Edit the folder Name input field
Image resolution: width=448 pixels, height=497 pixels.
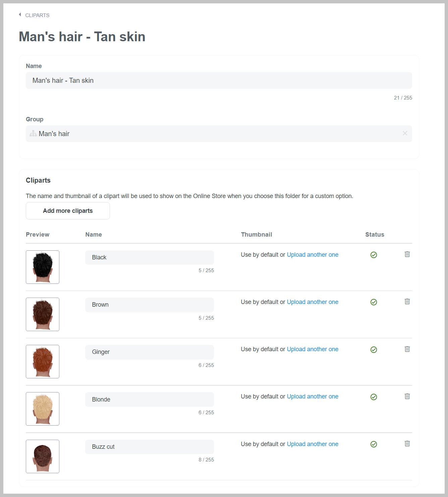(x=219, y=80)
